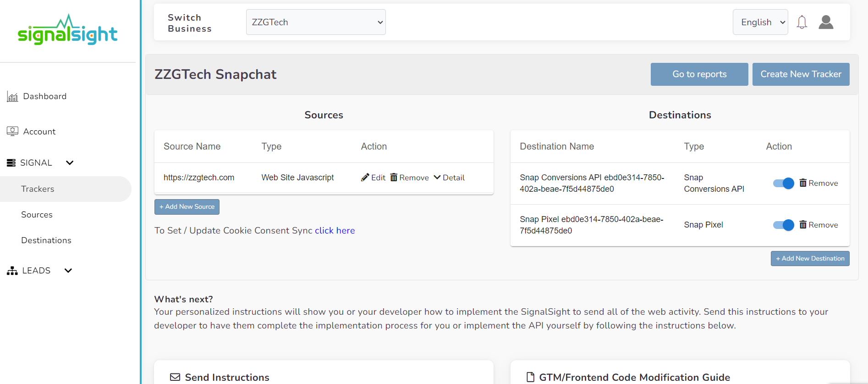Open the Switch Business dropdown

(316, 22)
